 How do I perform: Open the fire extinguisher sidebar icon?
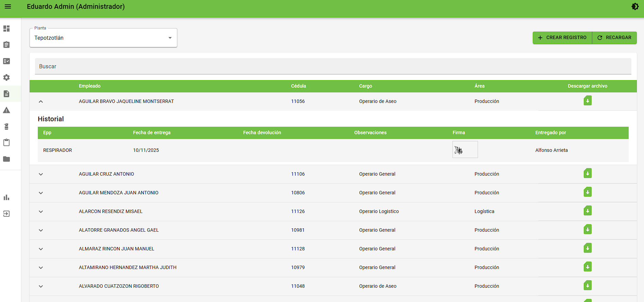pos(6,126)
